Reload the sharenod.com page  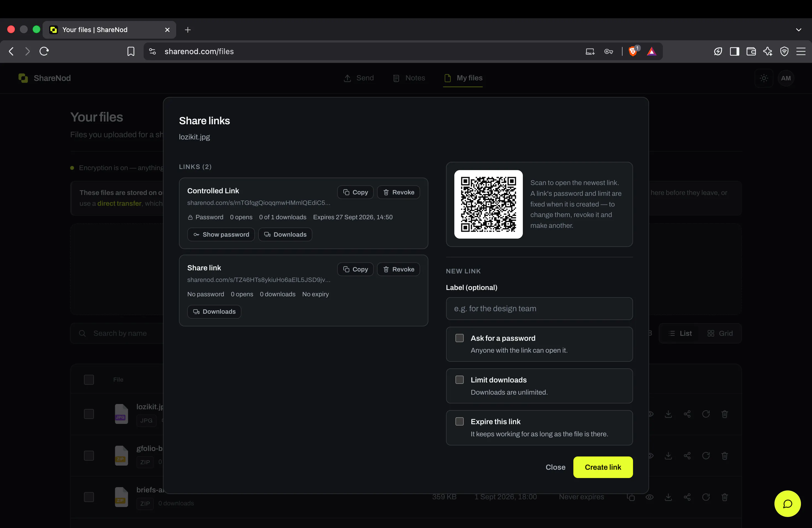(44, 51)
